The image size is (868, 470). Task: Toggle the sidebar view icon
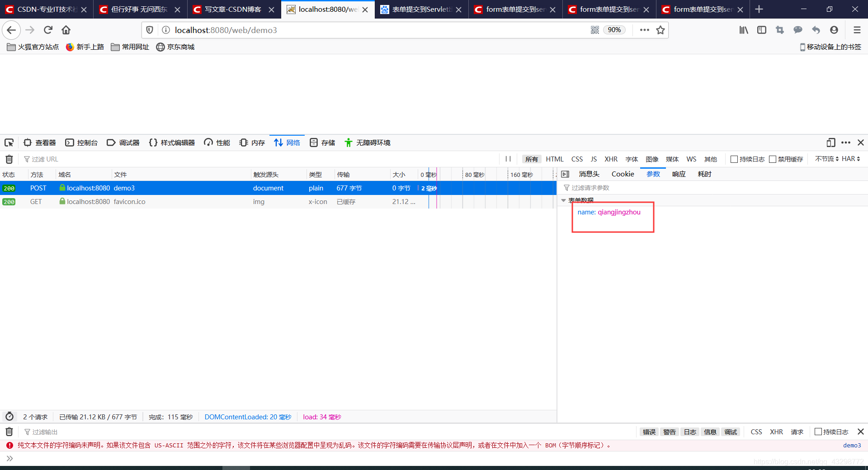pyautogui.click(x=762, y=30)
